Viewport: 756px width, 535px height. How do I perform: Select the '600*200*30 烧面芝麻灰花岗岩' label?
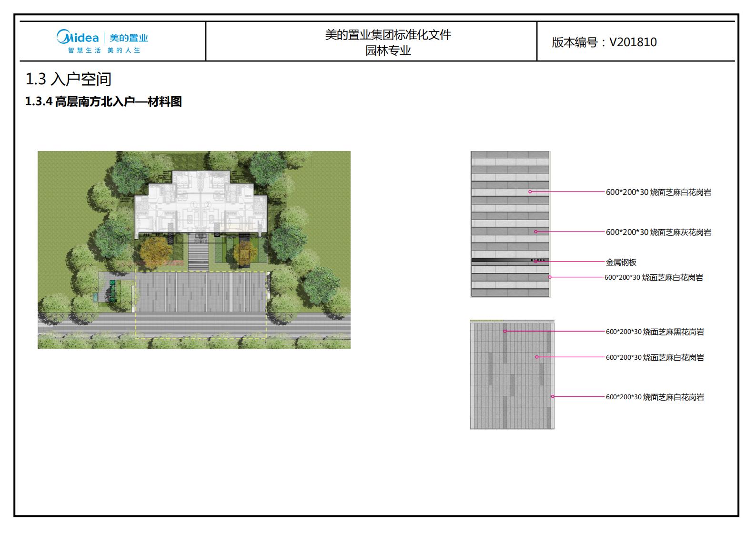point(658,232)
